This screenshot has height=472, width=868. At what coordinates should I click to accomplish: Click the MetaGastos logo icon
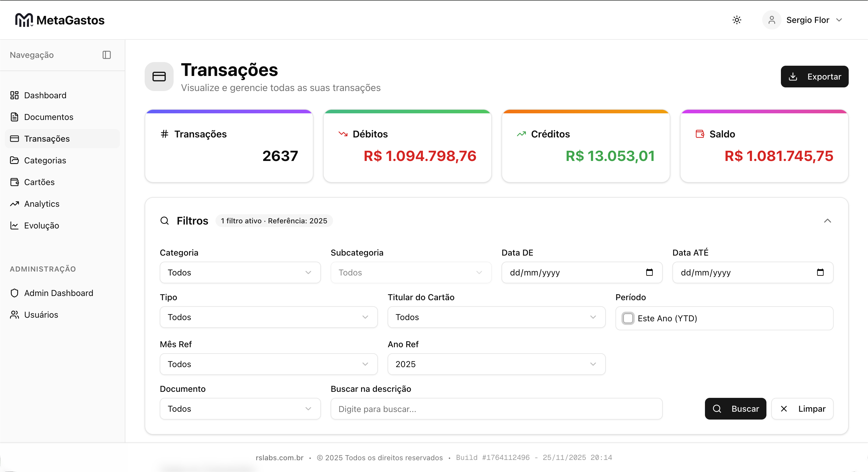click(x=24, y=20)
